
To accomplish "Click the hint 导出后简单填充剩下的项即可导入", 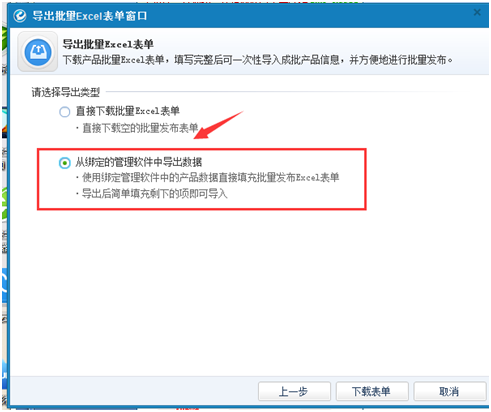I will pyautogui.click(x=154, y=194).
